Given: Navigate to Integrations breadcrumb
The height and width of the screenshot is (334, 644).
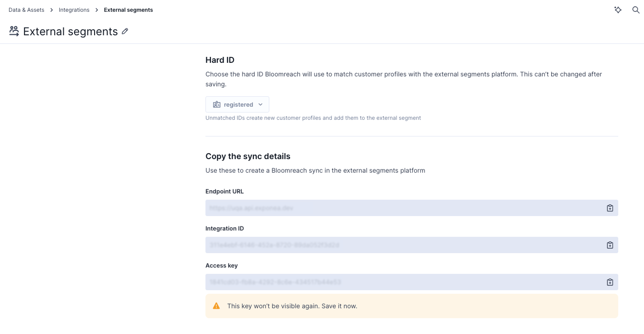Looking at the screenshot, I should [74, 10].
